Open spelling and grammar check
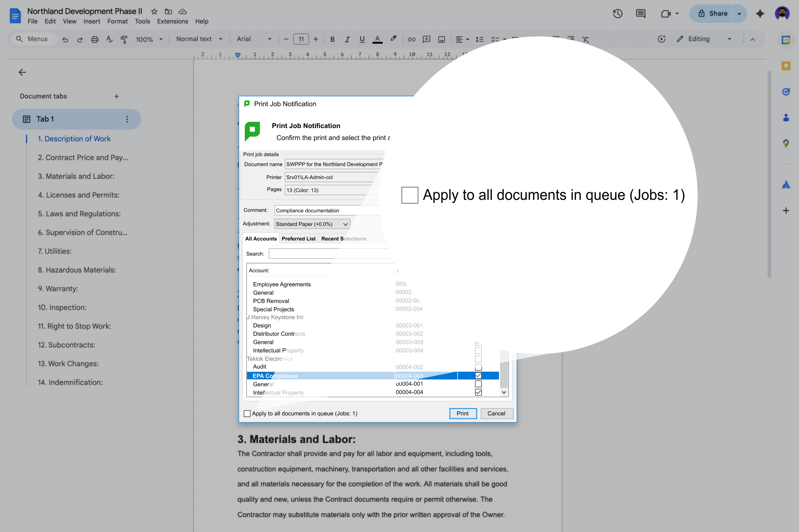Screen dimensions: 799x532 109,39
